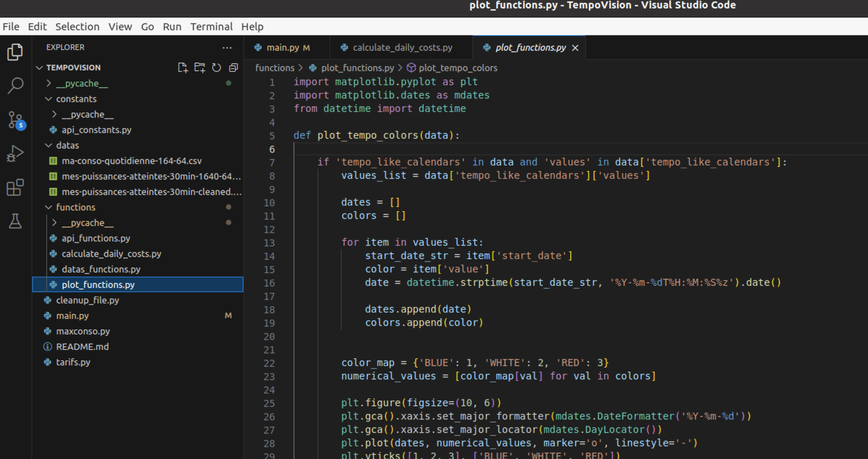Refresh the Explorer tree
868x459 pixels.
(x=216, y=68)
